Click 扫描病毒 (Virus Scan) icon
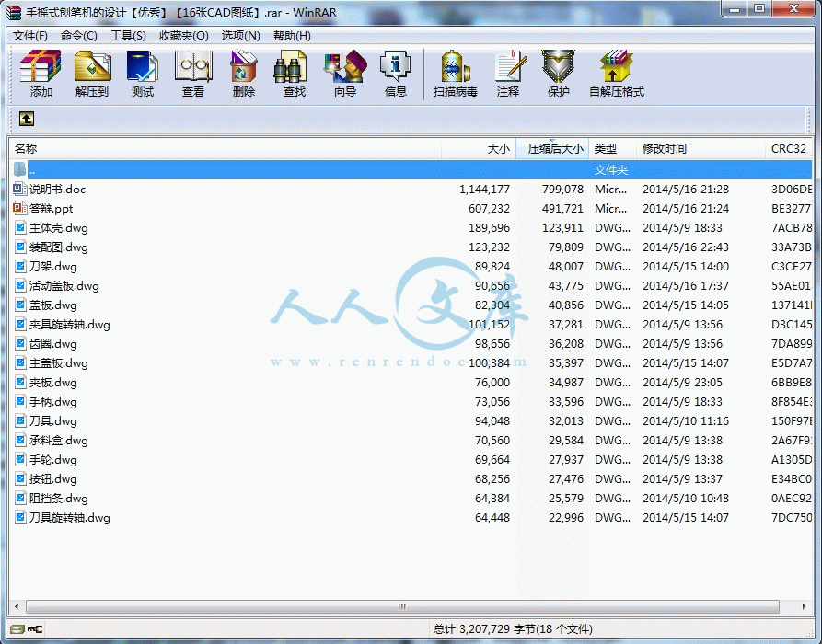The height and width of the screenshot is (644, 822). point(455,66)
